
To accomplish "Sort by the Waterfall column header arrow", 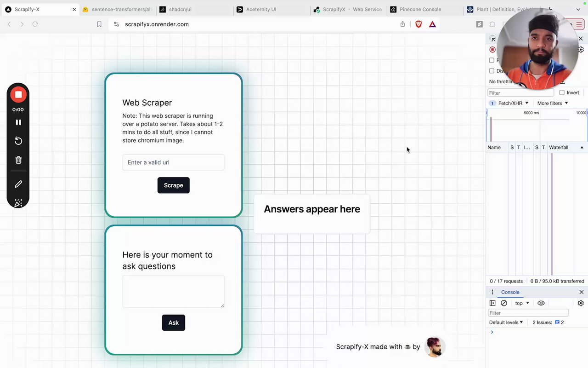I will pos(582,147).
